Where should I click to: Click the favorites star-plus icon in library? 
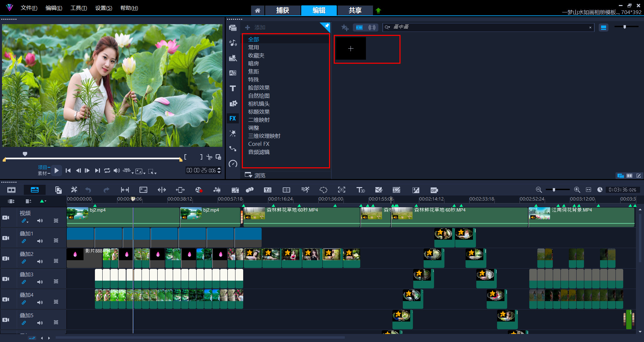[345, 27]
